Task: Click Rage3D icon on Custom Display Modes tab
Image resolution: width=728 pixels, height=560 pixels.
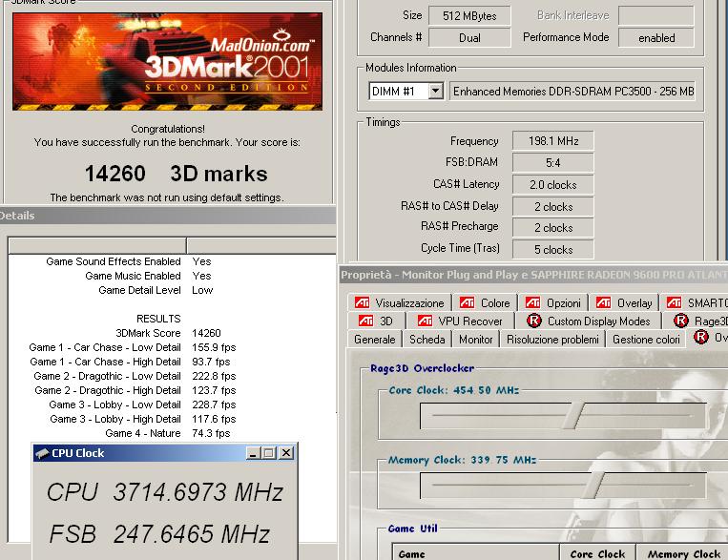Action: click(534, 321)
